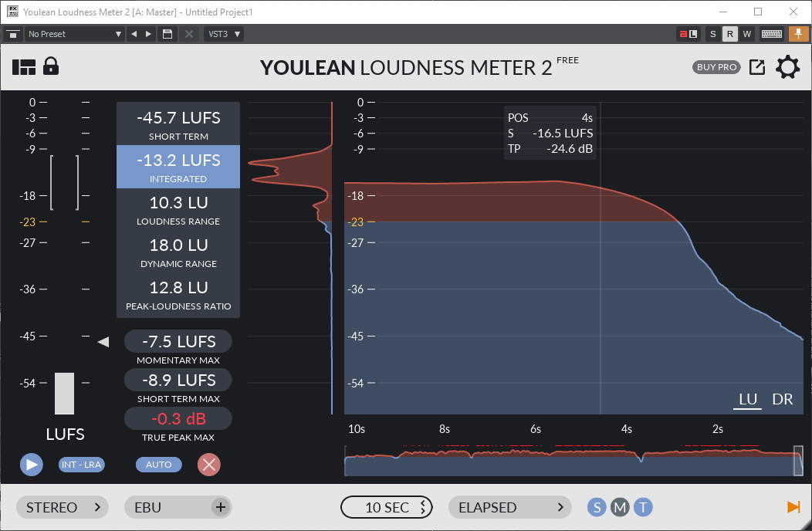812x531 pixels.
Task: Toggle automation Write (W) button
Action: coord(746,34)
